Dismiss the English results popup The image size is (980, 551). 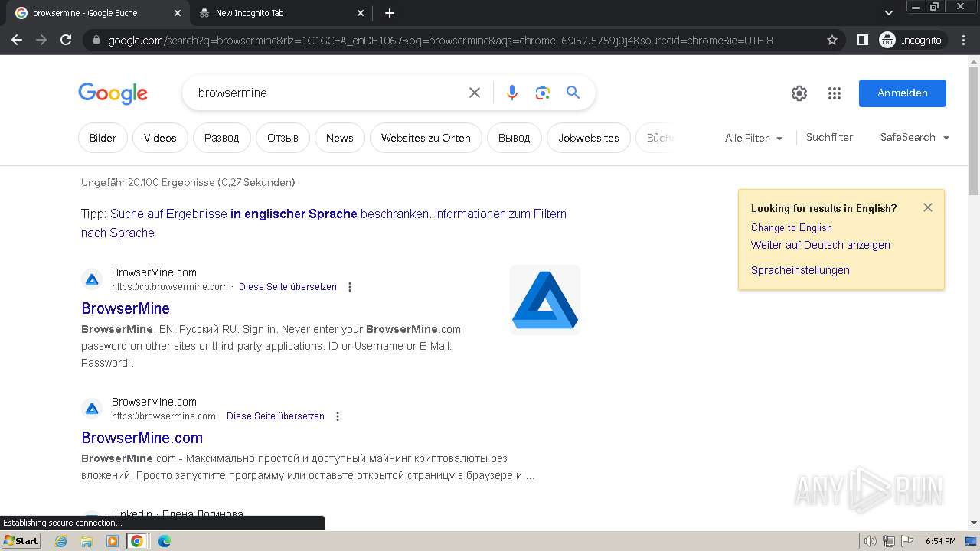point(928,207)
